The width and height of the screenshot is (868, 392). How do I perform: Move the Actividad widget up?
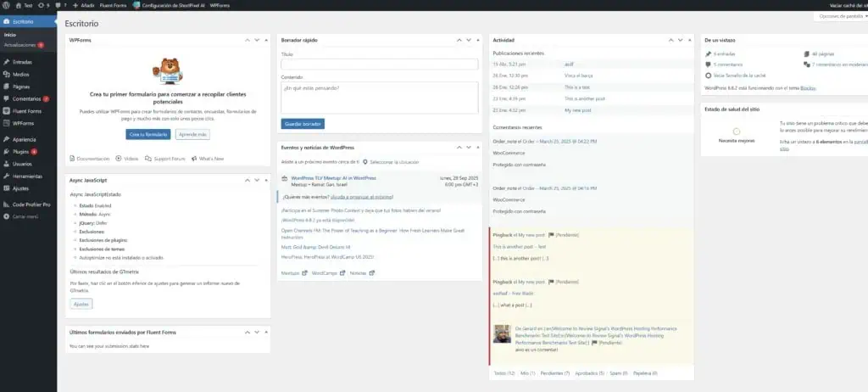[670, 40]
